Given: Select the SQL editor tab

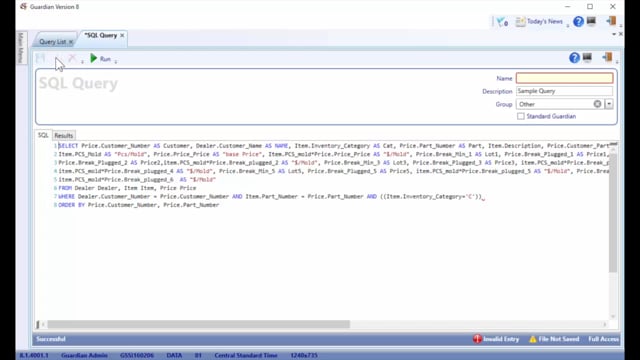Looking at the screenshot, I should coord(43,135).
